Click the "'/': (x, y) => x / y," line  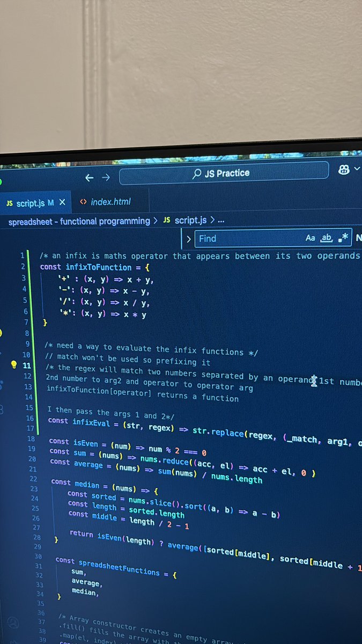104,303
